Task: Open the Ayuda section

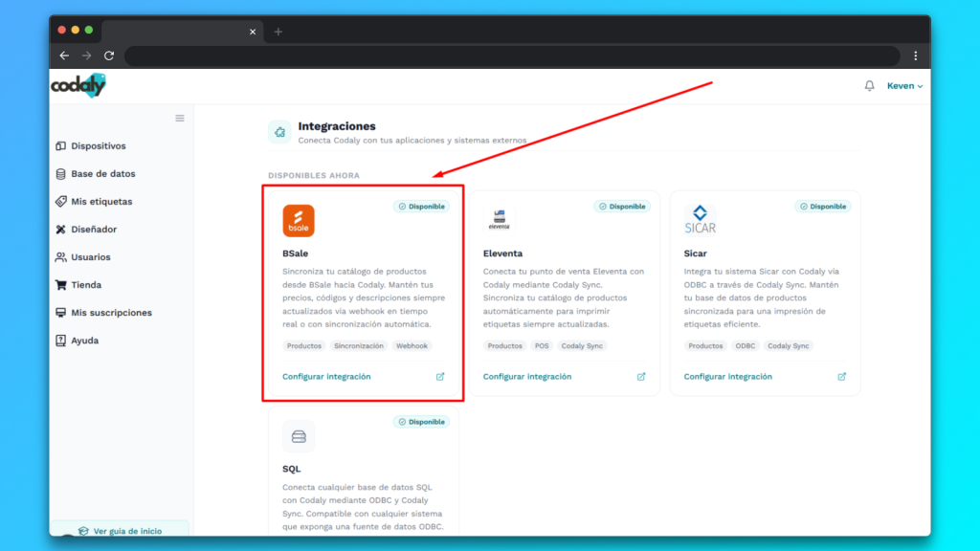Action: 84,341
